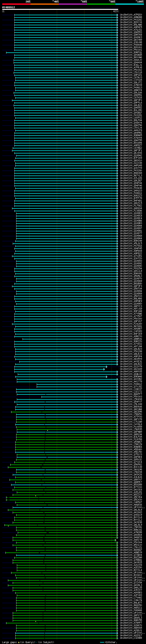This screenshot has width=146, height=644.
Task: Select hit label UniRef100_C5X118
Action: coord(131,72)
